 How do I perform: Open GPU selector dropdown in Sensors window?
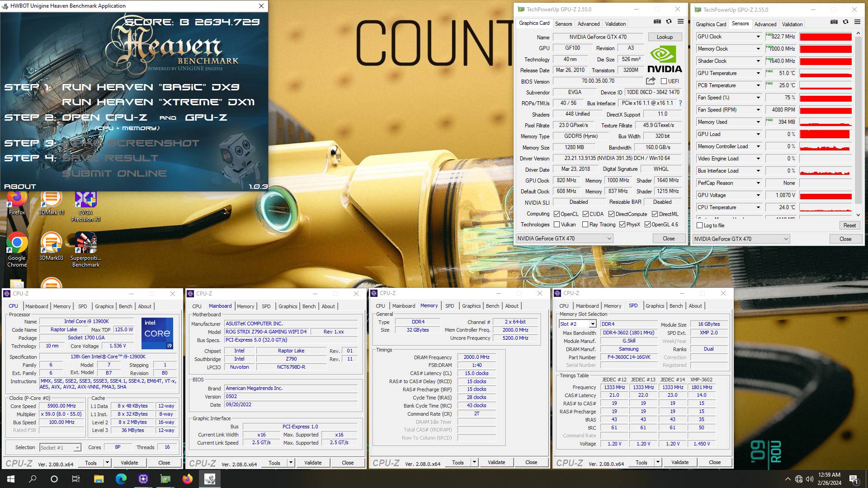coord(741,239)
